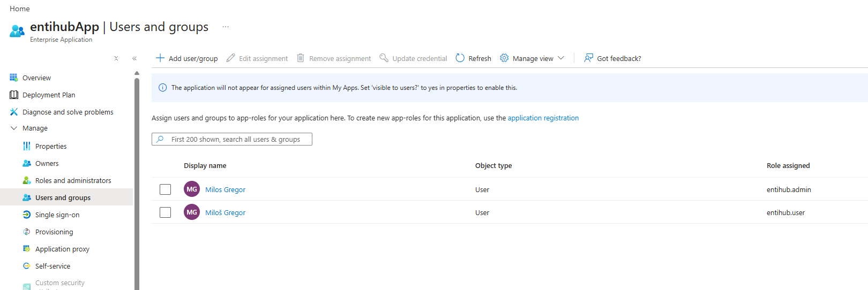
Task: Open the ellipsis more options next to title
Action: 226,27
